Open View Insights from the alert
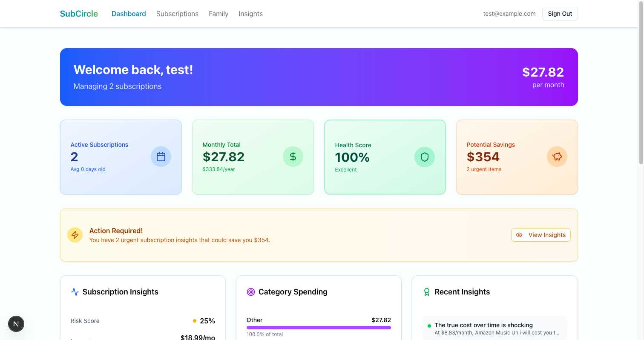644x340 pixels. coord(540,235)
